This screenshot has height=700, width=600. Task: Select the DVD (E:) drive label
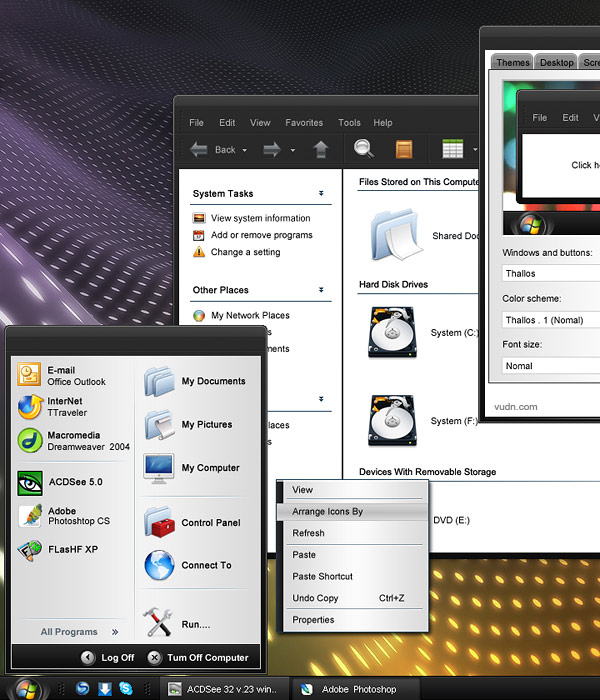[x=451, y=520]
